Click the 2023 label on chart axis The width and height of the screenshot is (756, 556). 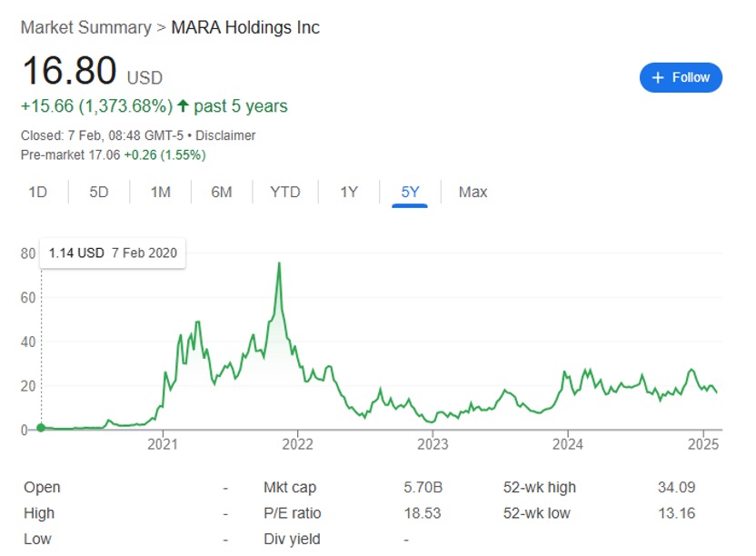[x=433, y=444]
